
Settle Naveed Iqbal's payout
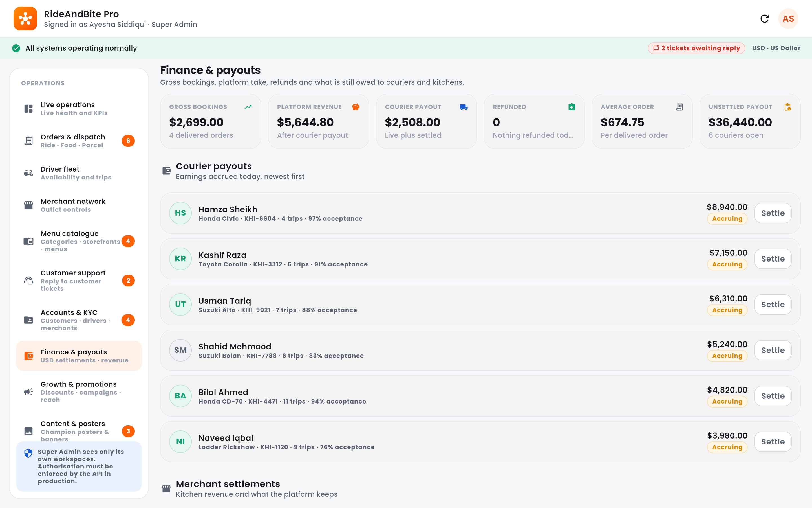[773, 441]
